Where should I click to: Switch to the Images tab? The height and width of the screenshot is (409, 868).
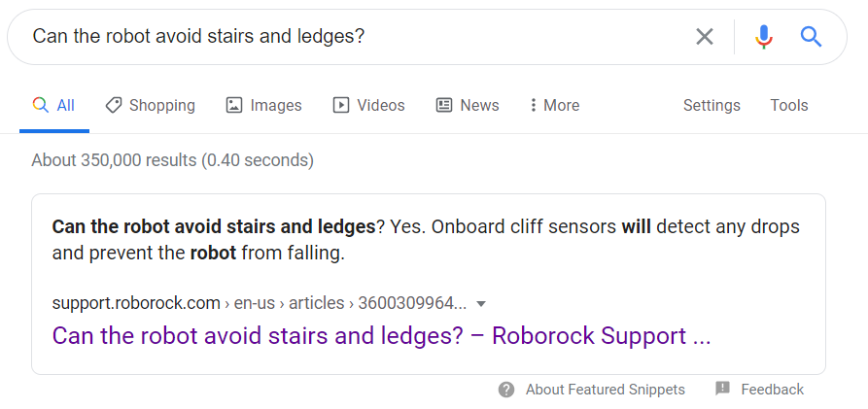[x=275, y=105]
